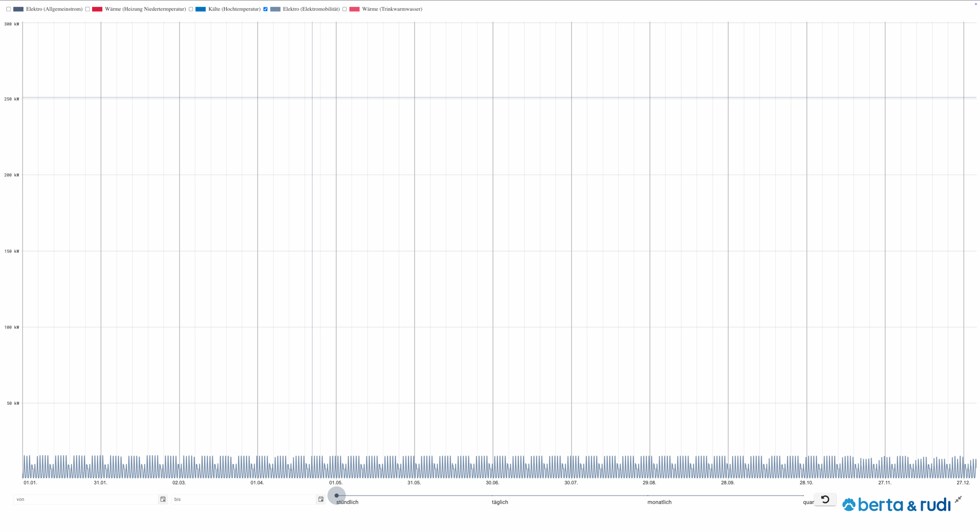This screenshot has width=980, height=531.
Task: Focus the 'bis' end date field
Action: [x=244, y=499]
